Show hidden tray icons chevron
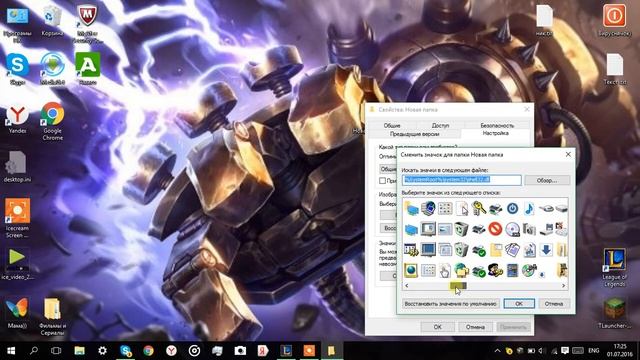640x360 pixels. [x=497, y=351]
